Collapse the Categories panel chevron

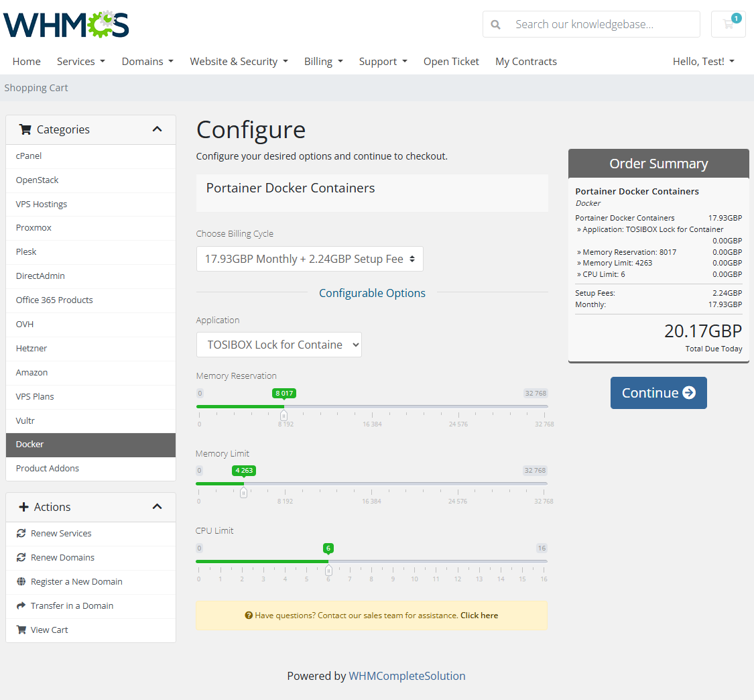(x=158, y=129)
